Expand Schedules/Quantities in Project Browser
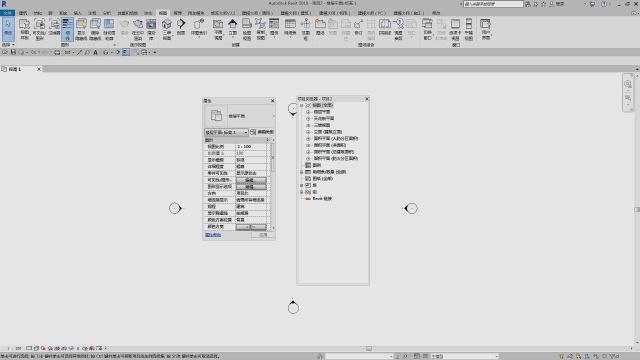Viewport: 640px width, 360px height. 301,172
